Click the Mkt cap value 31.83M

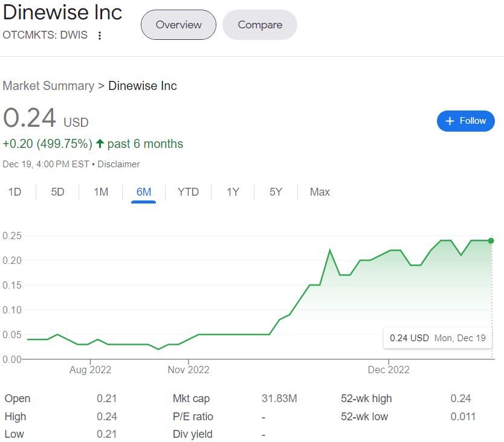click(x=279, y=399)
